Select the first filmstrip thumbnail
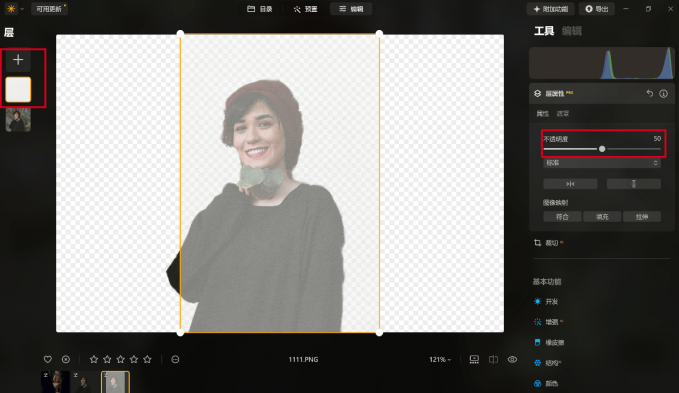The width and height of the screenshot is (679, 393). pyautogui.click(x=55, y=382)
